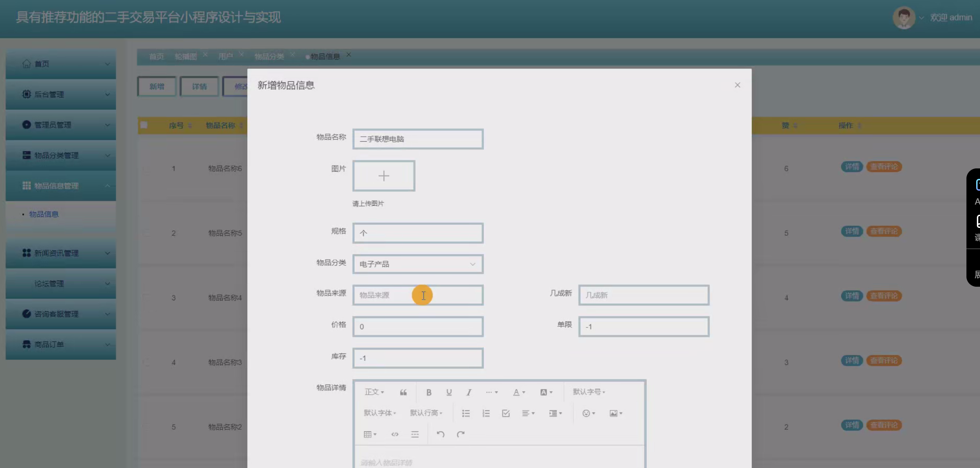Sort the table by 序号 column

point(190,125)
